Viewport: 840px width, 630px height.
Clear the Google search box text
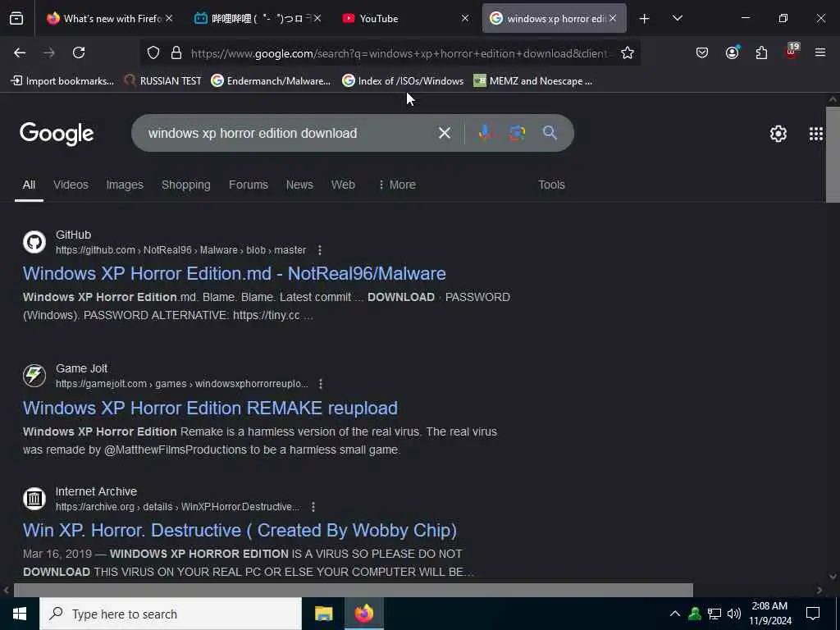click(x=444, y=133)
